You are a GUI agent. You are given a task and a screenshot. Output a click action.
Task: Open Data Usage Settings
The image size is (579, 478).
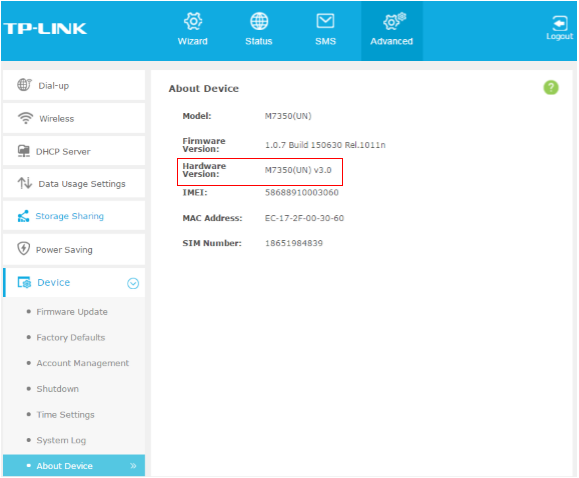(x=74, y=184)
